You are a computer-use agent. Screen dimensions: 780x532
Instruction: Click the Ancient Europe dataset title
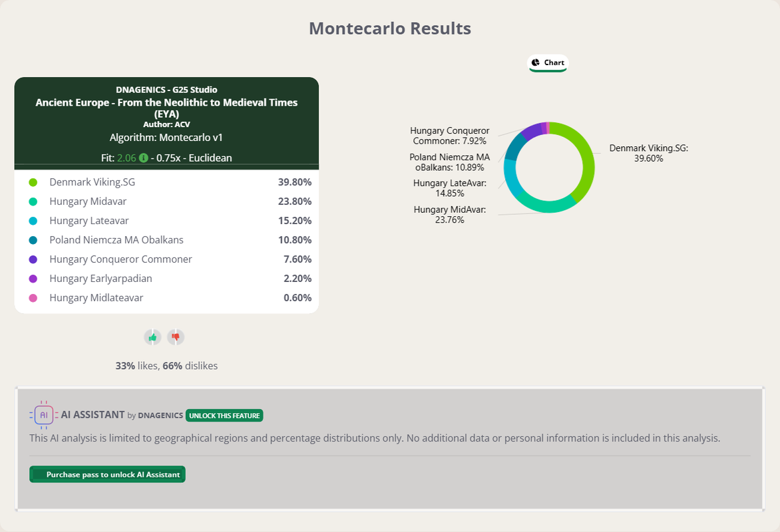click(166, 108)
